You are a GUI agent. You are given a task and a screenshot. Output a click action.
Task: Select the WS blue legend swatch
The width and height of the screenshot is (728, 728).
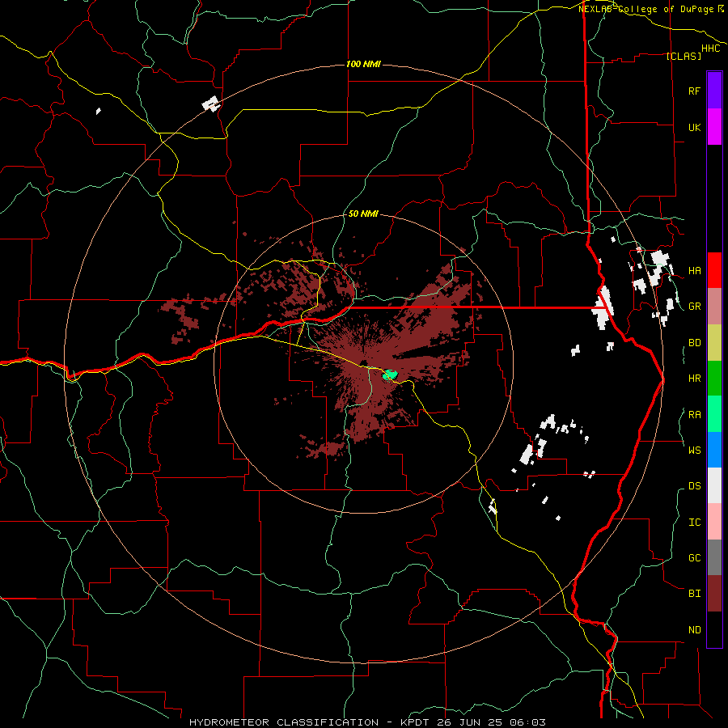714,450
